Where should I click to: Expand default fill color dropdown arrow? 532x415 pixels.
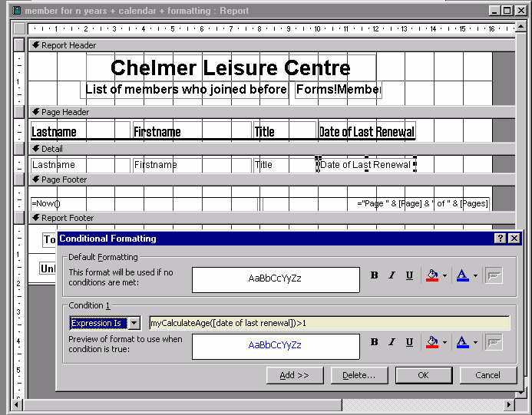[444, 276]
